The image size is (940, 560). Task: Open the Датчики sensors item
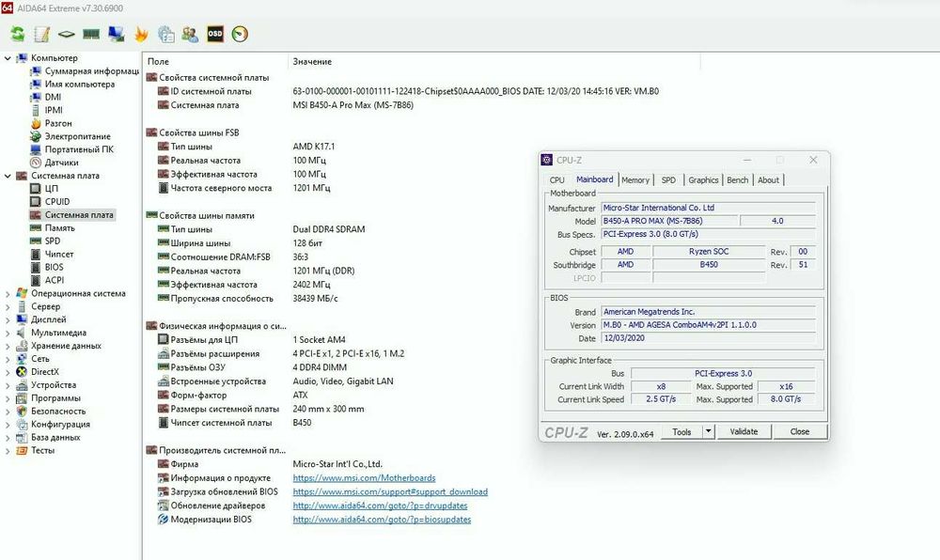(62, 163)
